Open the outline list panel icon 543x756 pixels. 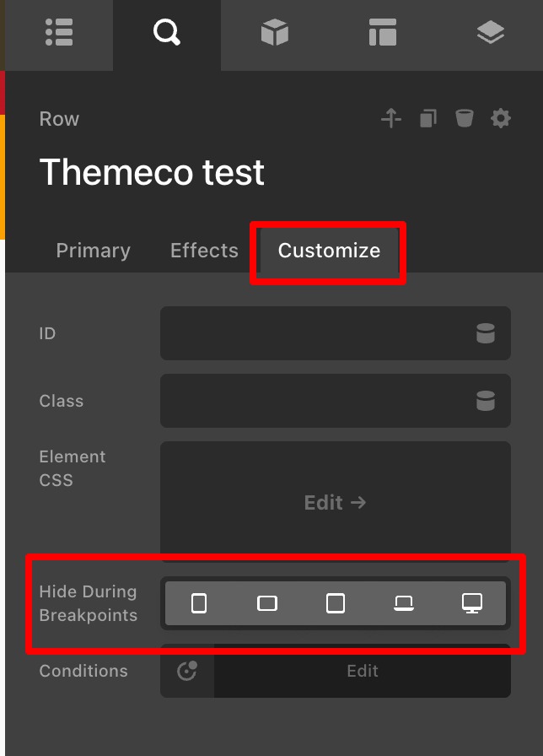point(59,32)
